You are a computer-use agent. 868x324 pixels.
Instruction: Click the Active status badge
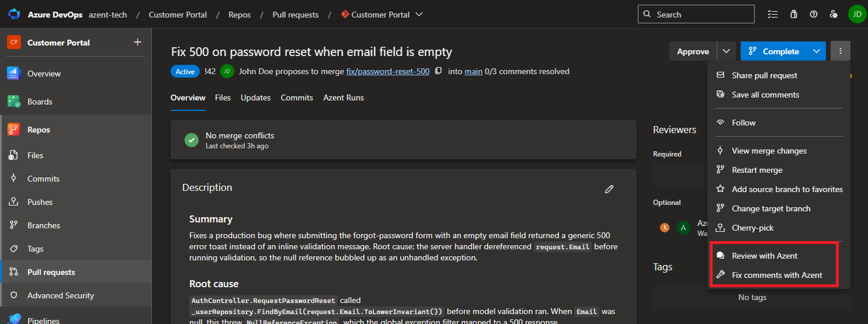(185, 71)
